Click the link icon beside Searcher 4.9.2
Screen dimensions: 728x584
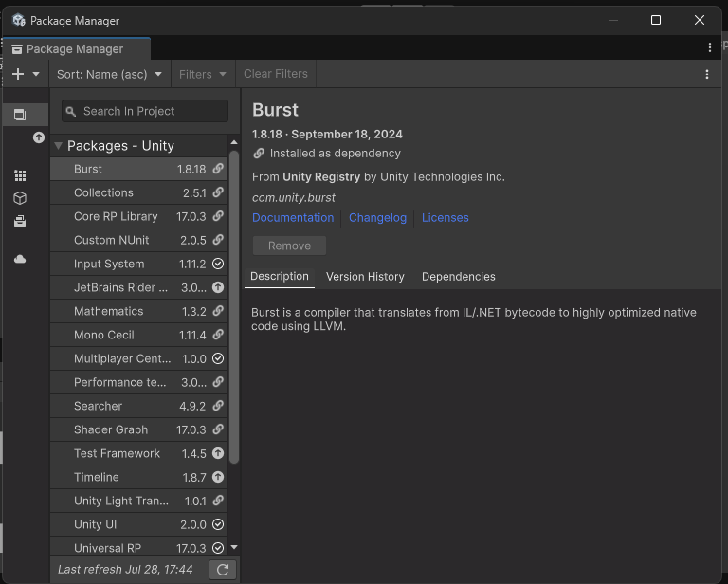218,405
